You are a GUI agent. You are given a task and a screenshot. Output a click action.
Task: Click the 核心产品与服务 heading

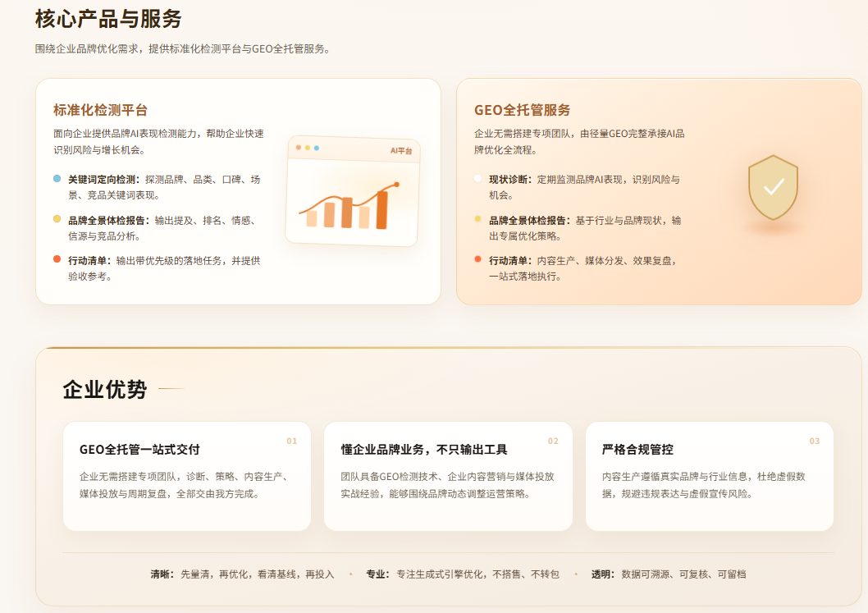108,19
